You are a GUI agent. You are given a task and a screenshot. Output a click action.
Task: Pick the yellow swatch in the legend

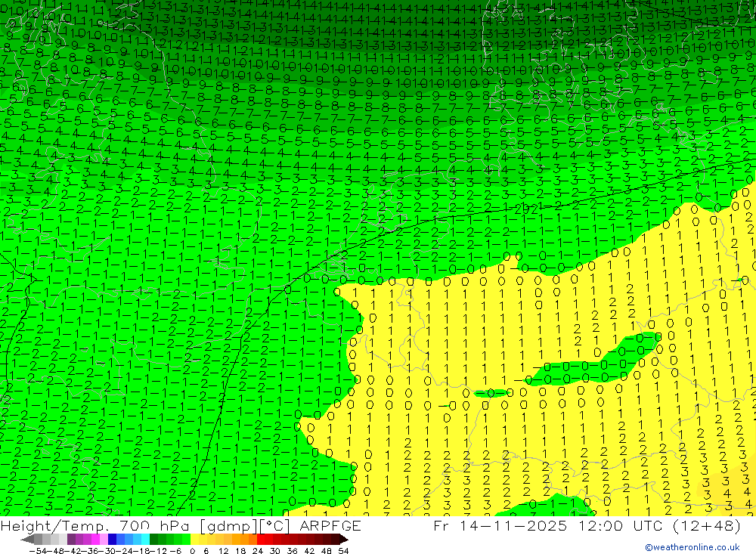point(194,539)
